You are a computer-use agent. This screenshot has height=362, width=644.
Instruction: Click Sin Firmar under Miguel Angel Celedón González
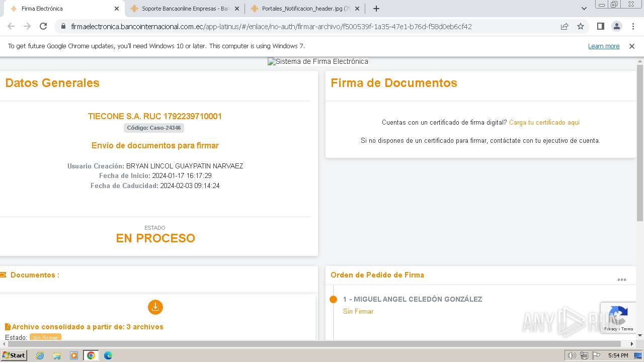tap(358, 311)
